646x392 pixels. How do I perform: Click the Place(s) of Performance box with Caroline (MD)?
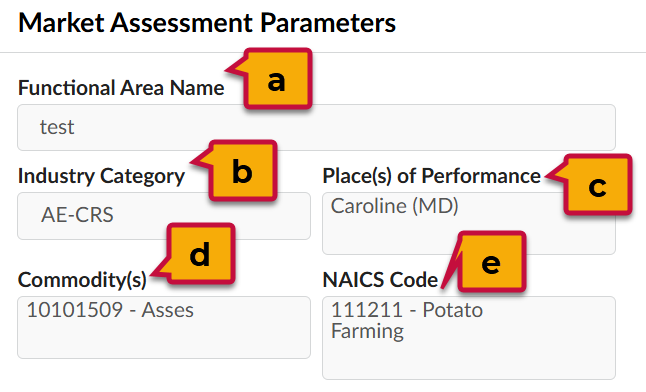pyautogui.click(x=469, y=223)
